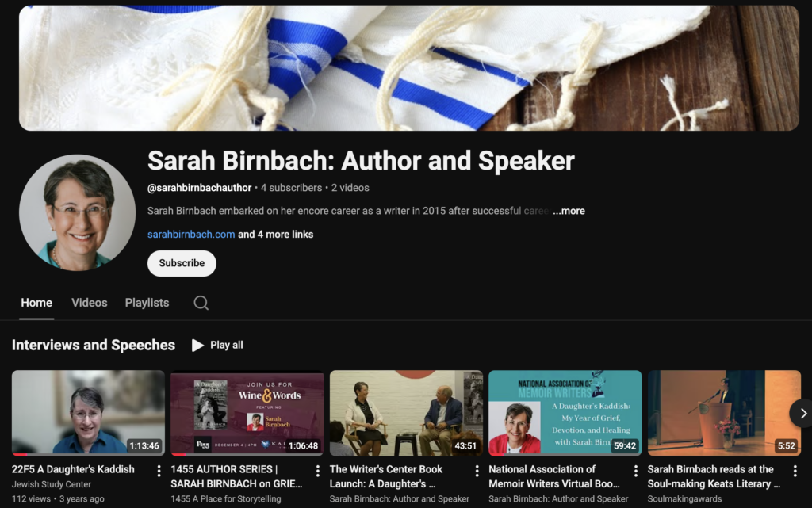Open options menu for Soul-making Keats Literary video

pos(795,470)
